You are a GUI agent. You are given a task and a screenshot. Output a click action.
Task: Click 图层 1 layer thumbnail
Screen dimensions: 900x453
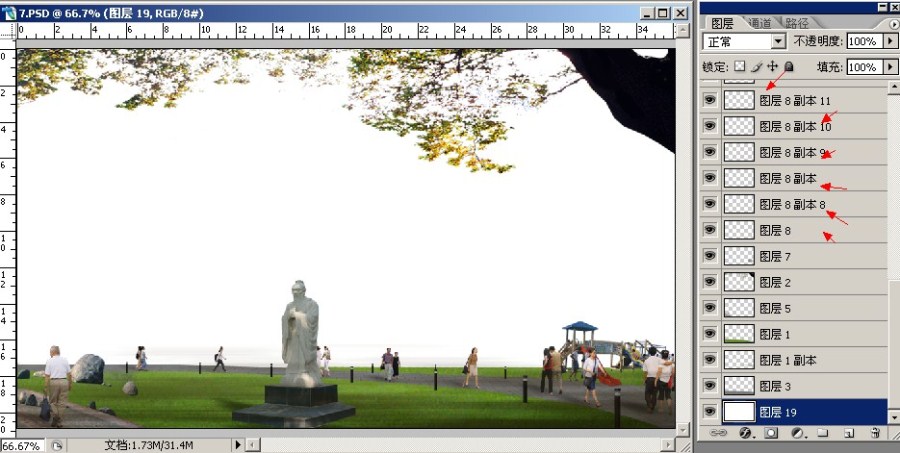pyautogui.click(x=739, y=334)
